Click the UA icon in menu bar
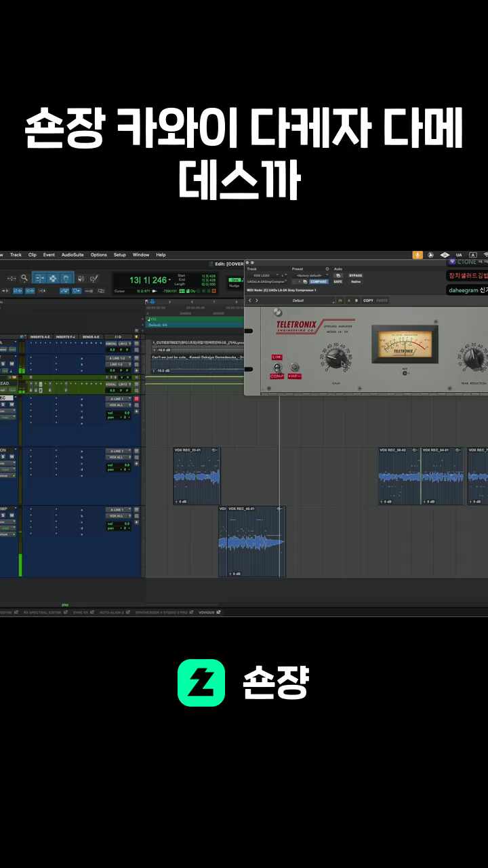 click(x=459, y=255)
